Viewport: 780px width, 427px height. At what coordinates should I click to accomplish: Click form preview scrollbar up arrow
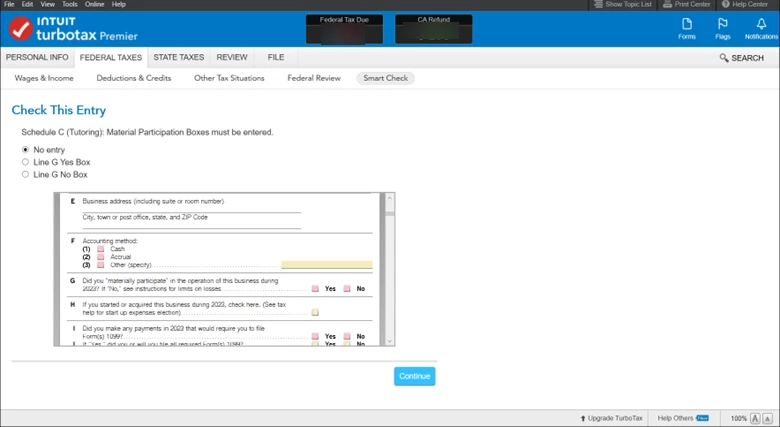coord(390,198)
